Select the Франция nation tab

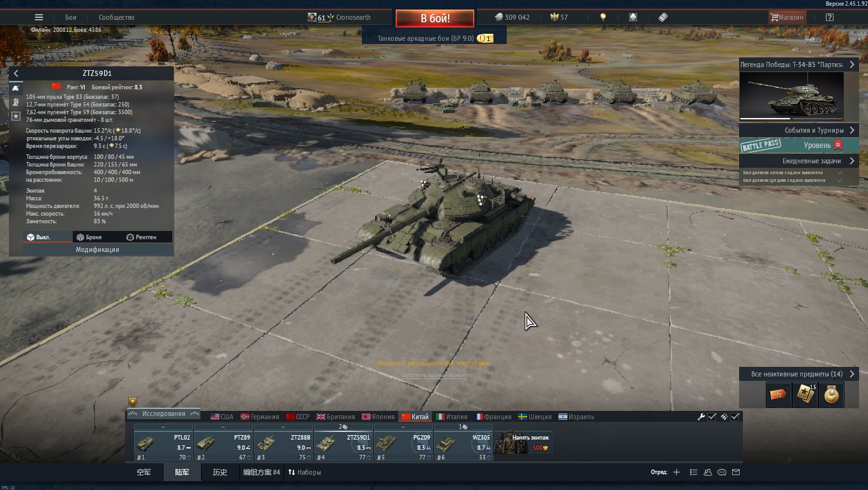pyautogui.click(x=493, y=417)
